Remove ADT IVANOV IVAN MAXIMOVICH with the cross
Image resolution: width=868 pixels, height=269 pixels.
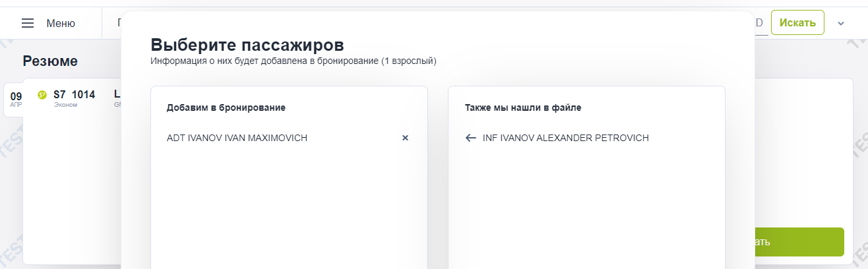[406, 138]
